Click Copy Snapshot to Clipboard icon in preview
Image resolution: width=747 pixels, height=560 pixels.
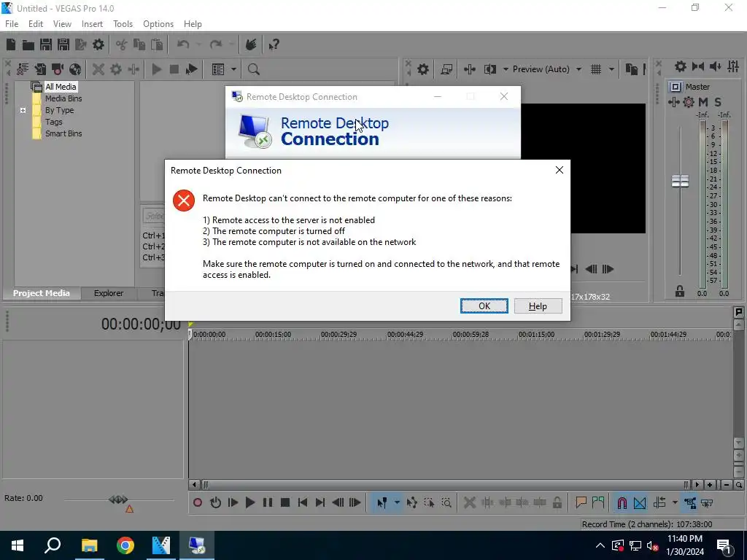pos(631,69)
